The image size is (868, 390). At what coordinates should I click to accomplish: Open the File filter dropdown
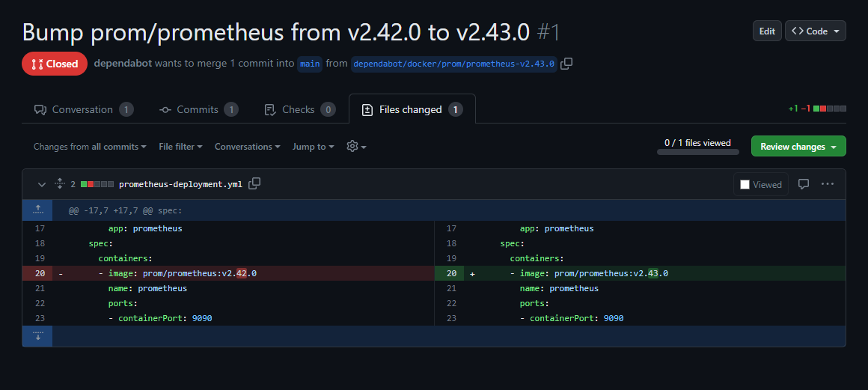pyautogui.click(x=180, y=147)
